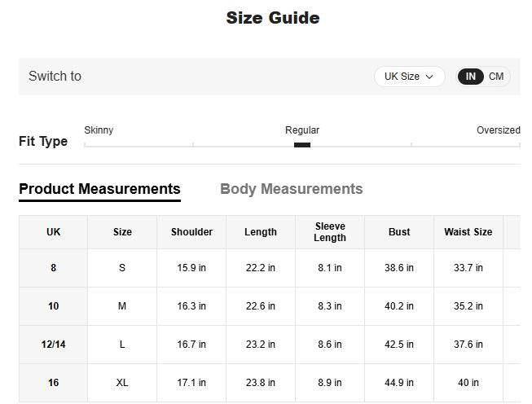Image resolution: width=532 pixels, height=404 pixels.
Task: Click the Skinny fit label
Action: [x=99, y=130]
